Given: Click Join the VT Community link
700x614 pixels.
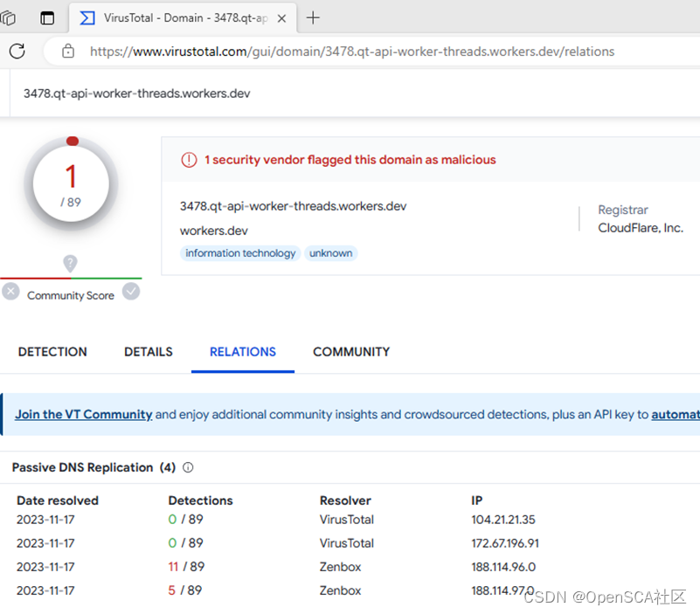Looking at the screenshot, I should coord(84,415).
